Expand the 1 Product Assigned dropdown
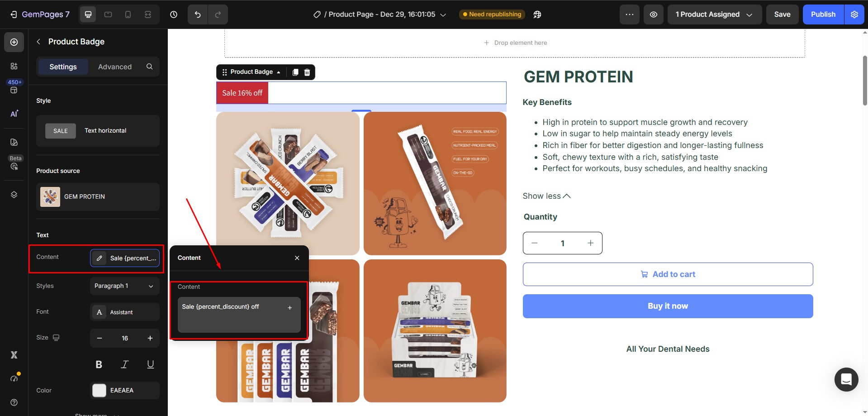The image size is (868, 416). tap(715, 14)
